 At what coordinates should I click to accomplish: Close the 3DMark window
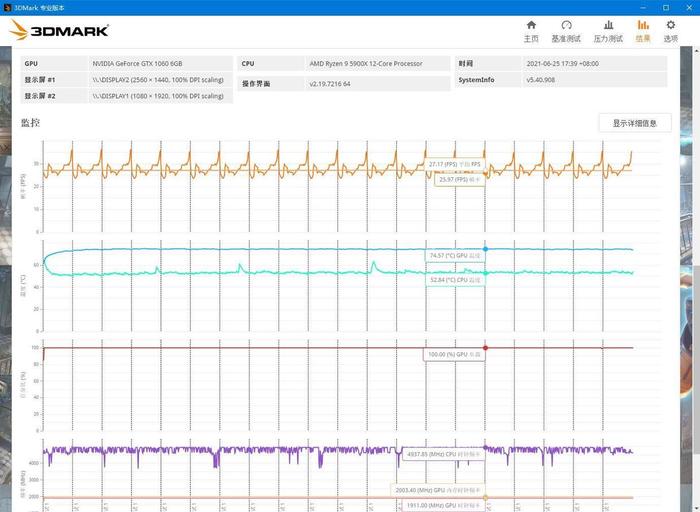(689, 8)
